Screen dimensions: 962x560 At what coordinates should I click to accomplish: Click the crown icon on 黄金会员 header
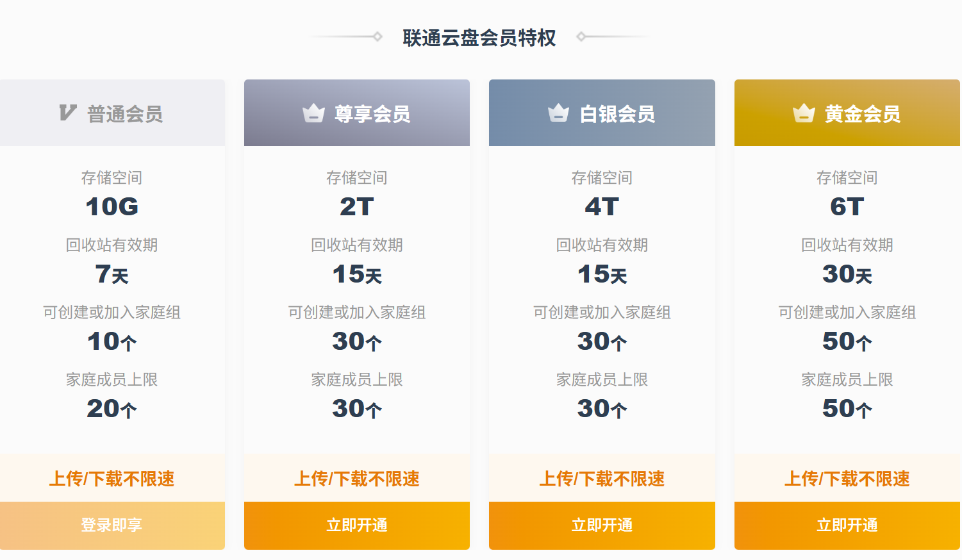click(803, 112)
